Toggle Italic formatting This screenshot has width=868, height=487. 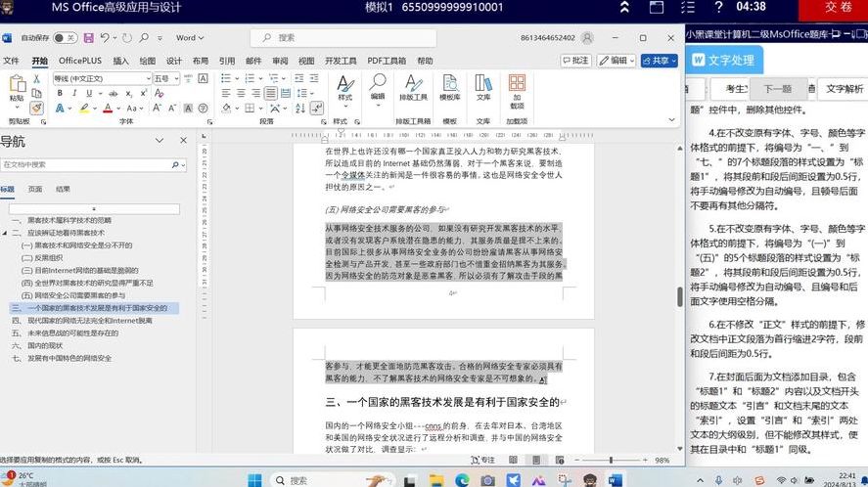74,94
